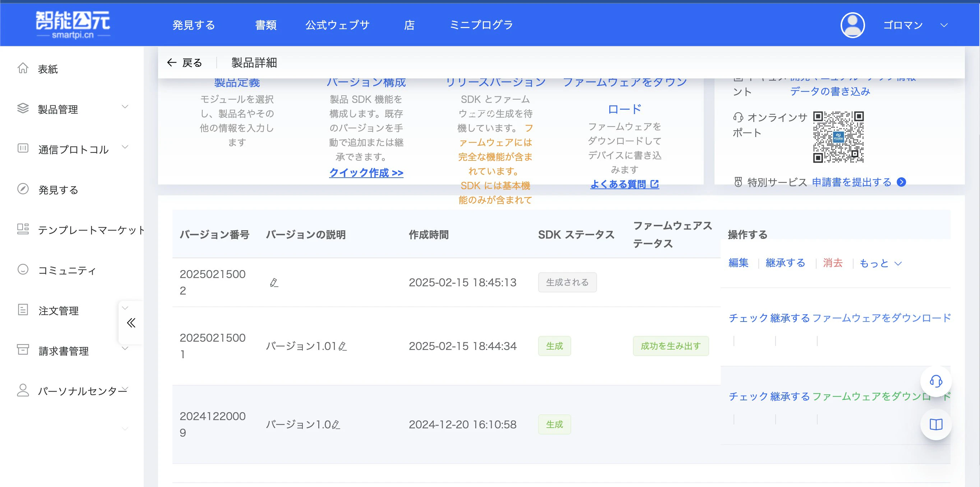Image resolution: width=980 pixels, height=487 pixels.
Task: Open the 書類 top navigation item
Action: point(265,25)
